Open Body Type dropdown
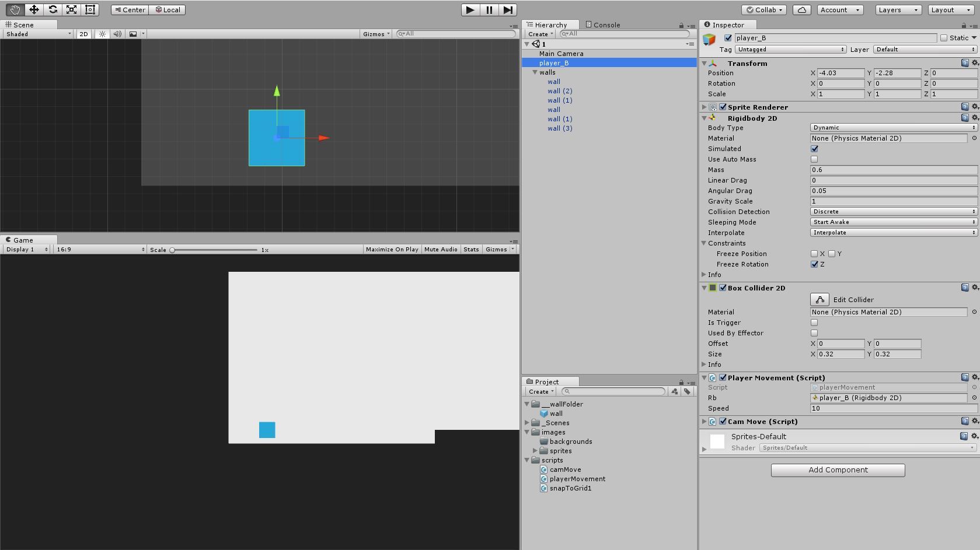The width and height of the screenshot is (980, 550). point(894,128)
